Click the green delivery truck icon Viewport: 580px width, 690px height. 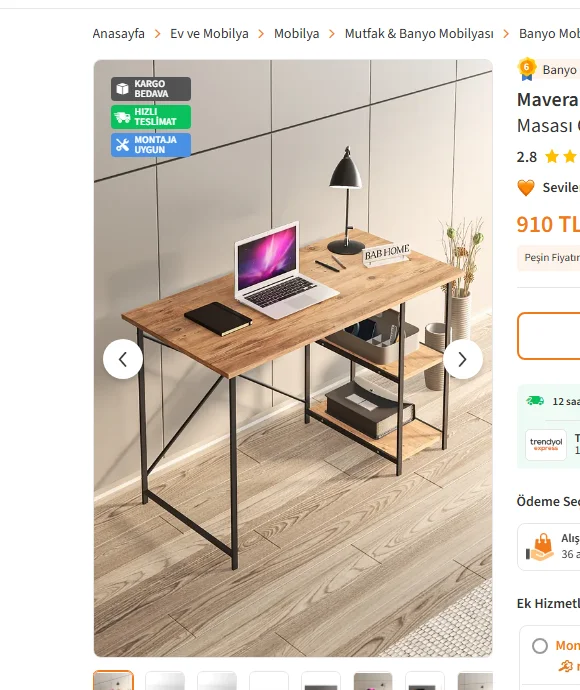coord(535,401)
